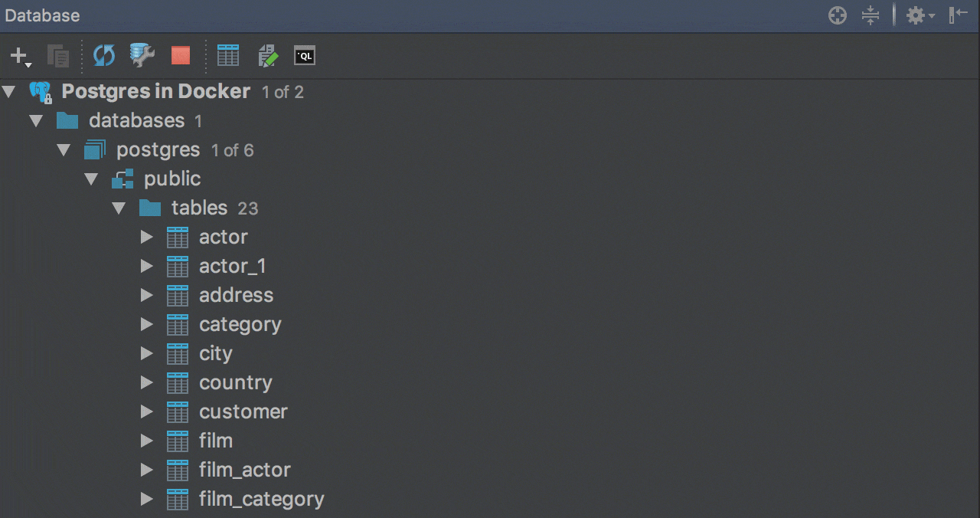Click the scroll from editor target icon
This screenshot has width=980, height=518.
(838, 15)
